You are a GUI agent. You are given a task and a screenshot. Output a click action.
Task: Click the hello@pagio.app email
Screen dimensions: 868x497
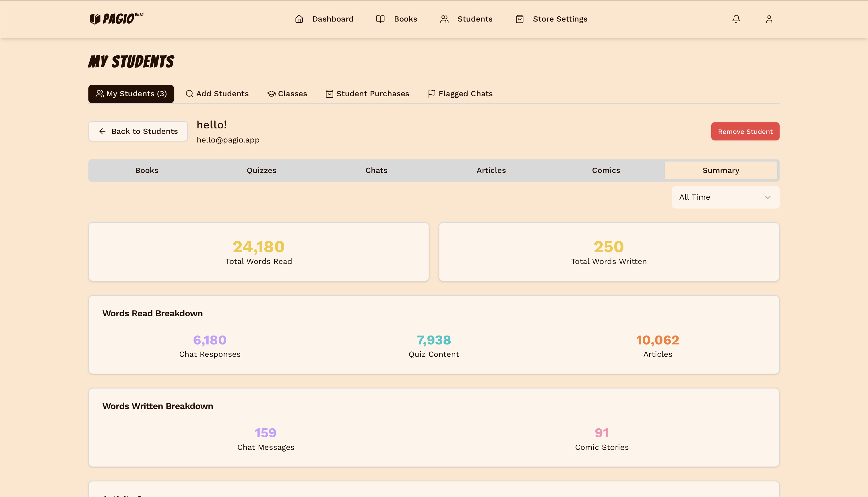coord(228,140)
